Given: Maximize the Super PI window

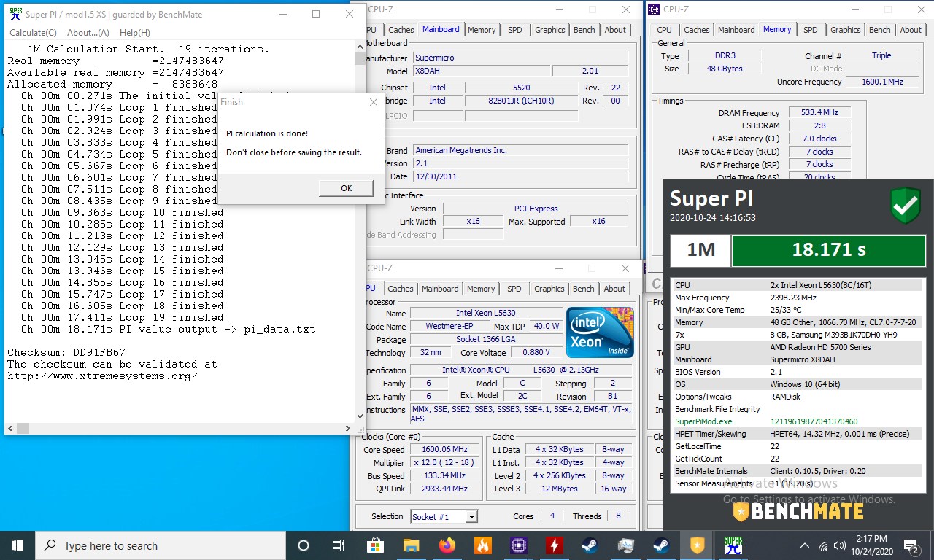Looking at the screenshot, I should click(316, 14).
